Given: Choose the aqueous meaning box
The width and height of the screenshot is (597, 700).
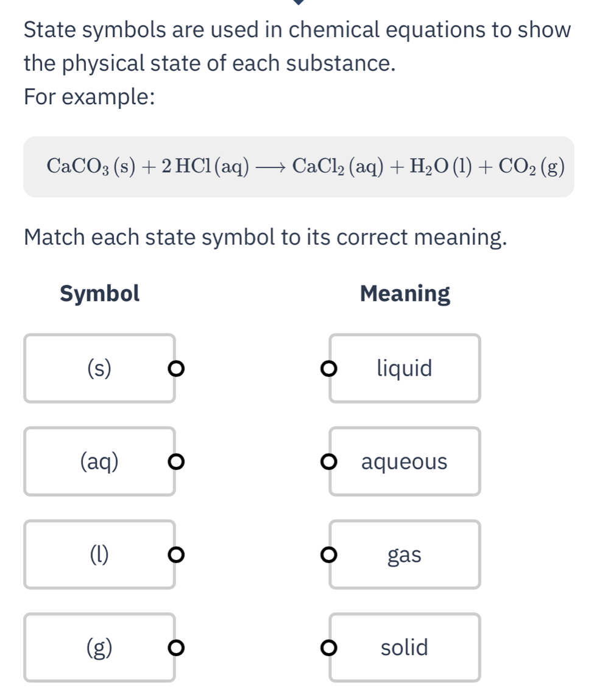Looking at the screenshot, I should pos(404,461).
